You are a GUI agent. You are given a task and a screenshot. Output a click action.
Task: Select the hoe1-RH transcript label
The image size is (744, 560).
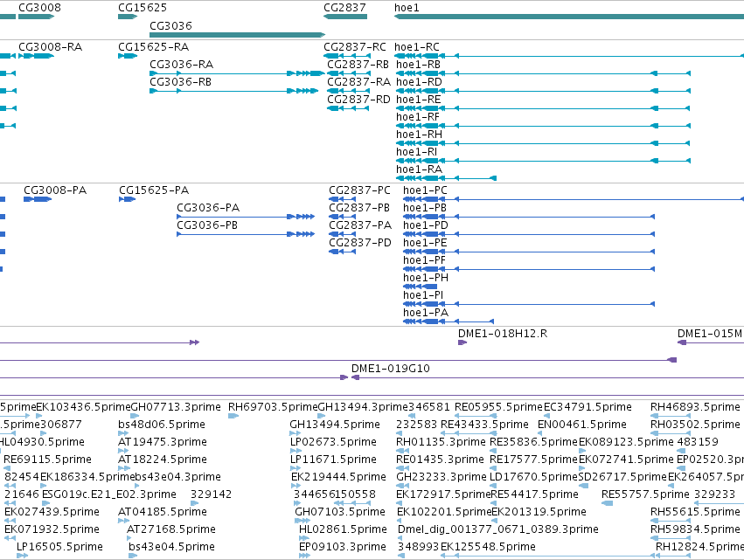point(419,135)
